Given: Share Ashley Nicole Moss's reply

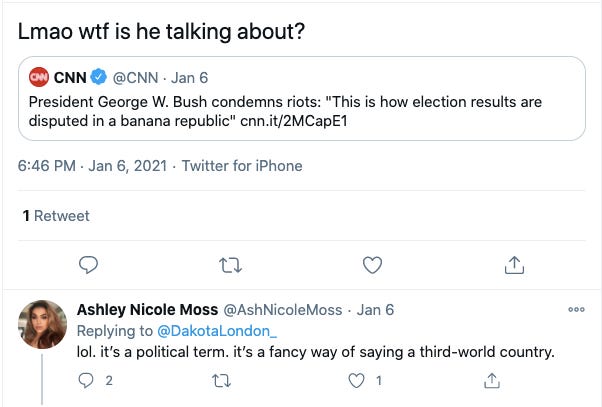Looking at the screenshot, I should (x=491, y=380).
